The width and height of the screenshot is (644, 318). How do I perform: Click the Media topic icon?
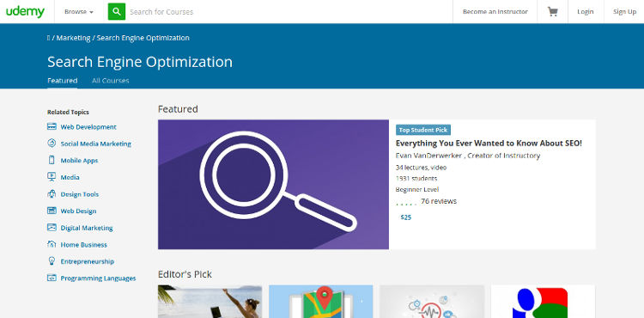click(52, 177)
